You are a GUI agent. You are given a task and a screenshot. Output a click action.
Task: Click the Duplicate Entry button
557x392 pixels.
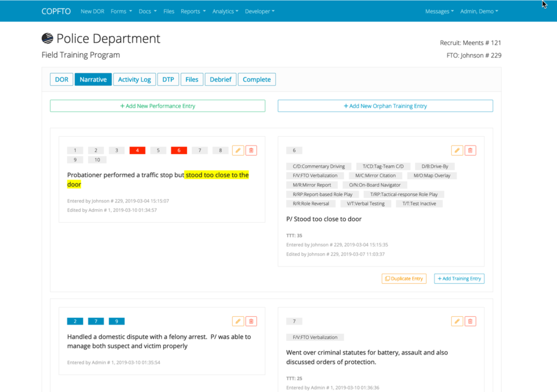coord(404,278)
